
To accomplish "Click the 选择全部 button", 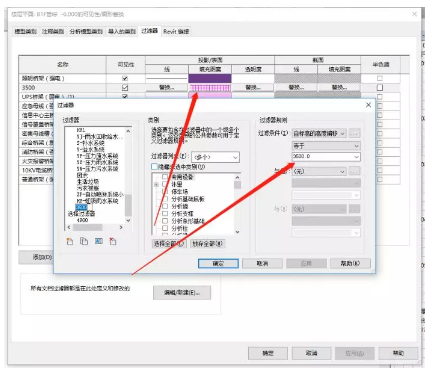I will [169, 244].
